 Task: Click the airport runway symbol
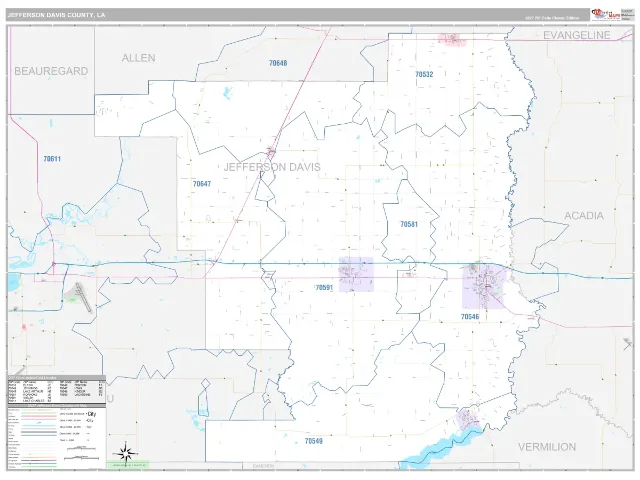(82, 298)
